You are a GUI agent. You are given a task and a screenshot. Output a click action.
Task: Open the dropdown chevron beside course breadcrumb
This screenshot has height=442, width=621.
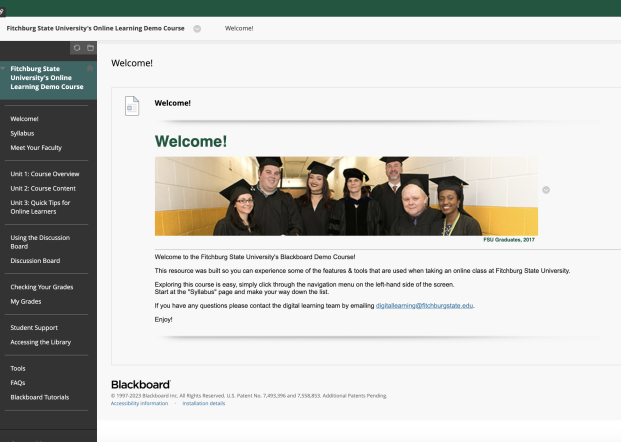tap(197, 29)
